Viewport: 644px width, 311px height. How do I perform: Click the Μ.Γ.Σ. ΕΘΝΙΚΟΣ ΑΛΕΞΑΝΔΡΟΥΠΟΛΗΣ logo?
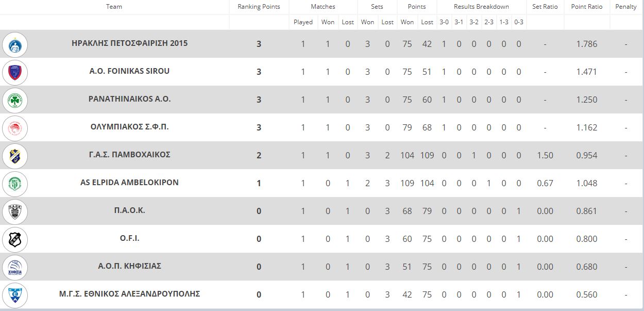pyautogui.click(x=15, y=295)
